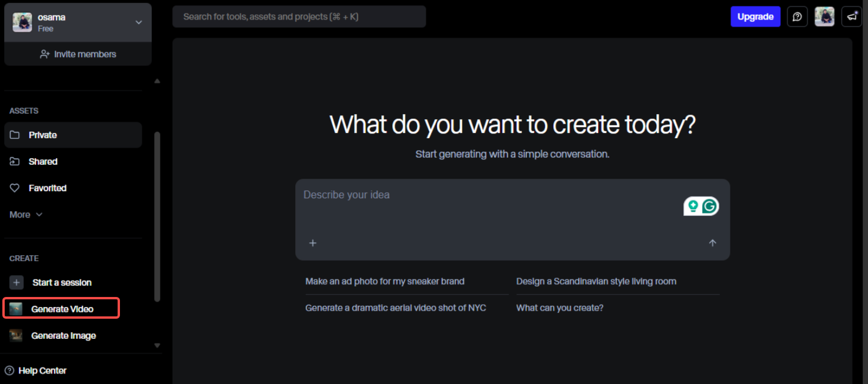868x384 pixels.
Task: Expand the workspace dropdown next to osama
Action: (x=138, y=22)
